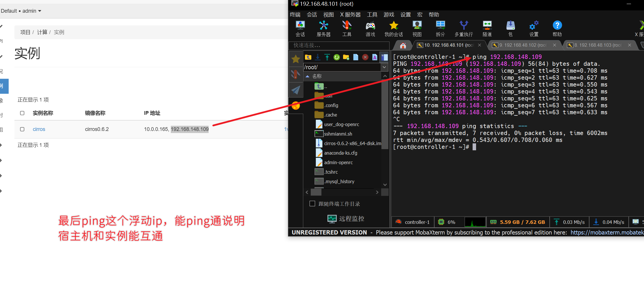
Task: Click the green refresh icon in file browser
Action: pyautogui.click(x=336, y=57)
